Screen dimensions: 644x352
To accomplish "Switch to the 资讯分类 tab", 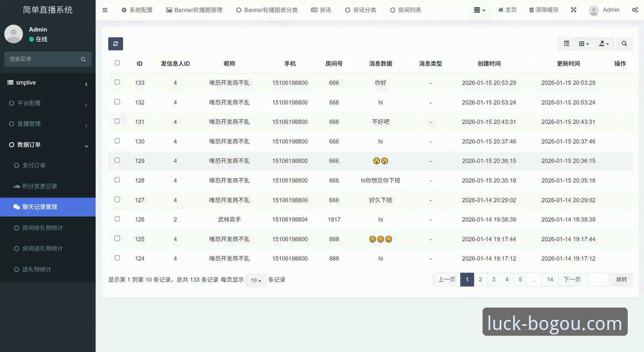I will click(361, 10).
